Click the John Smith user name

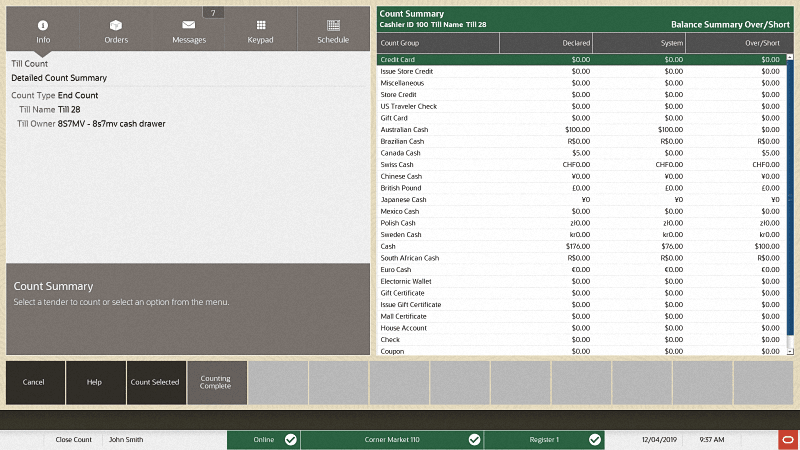point(126,439)
